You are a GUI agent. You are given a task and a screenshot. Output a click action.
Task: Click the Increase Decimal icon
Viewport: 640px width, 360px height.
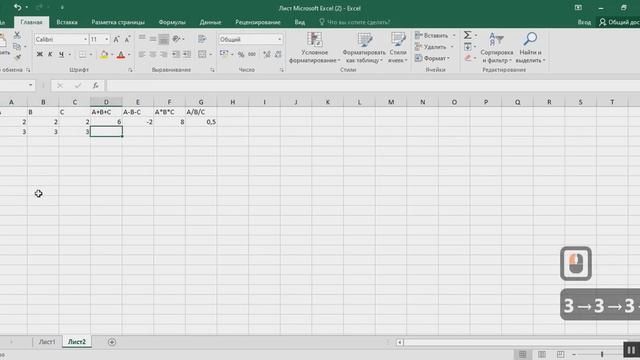(x=267, y=54)
